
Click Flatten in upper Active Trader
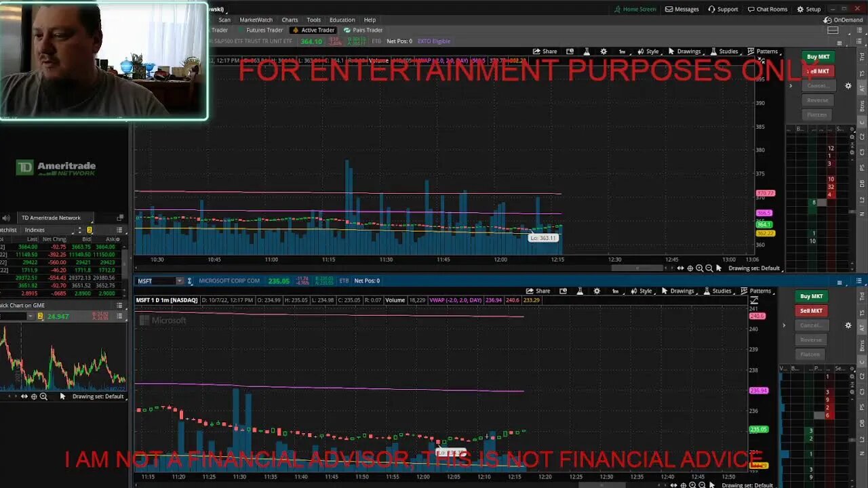[817, 115]
